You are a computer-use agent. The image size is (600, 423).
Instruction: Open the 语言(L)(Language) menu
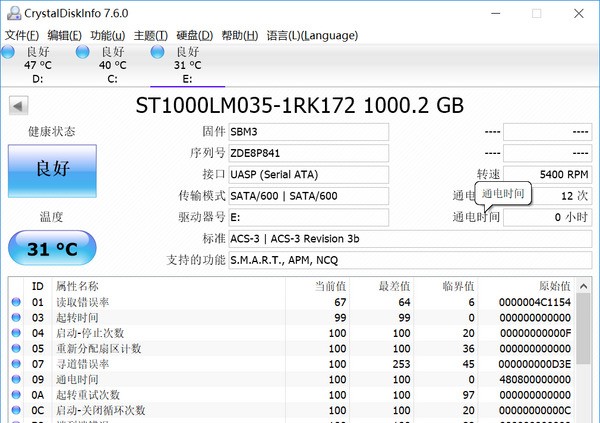[312, 36]
